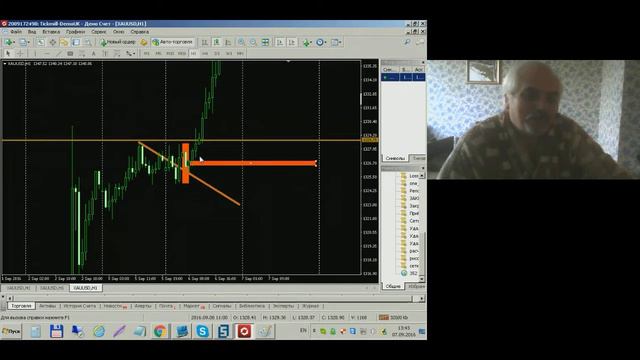Viewport: 640px width, 360px height.
Task: Open the Алерты tab
Action: [x=143, y=306]
